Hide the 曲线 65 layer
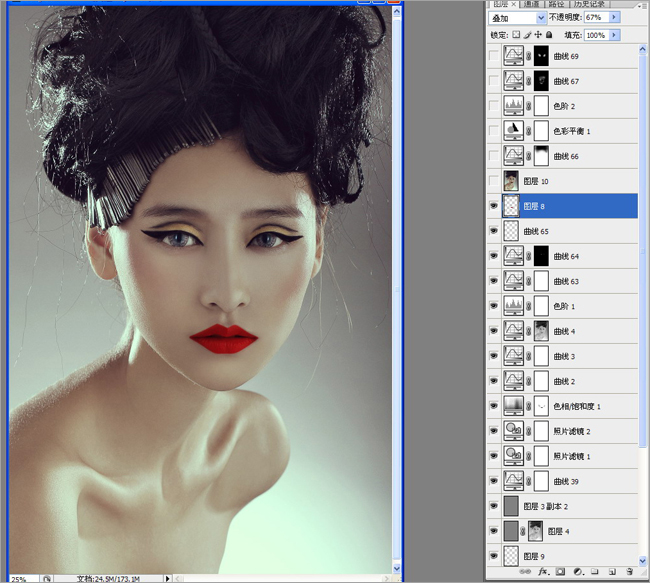Screen dimensions: 650x583 (x=494, y=231)
